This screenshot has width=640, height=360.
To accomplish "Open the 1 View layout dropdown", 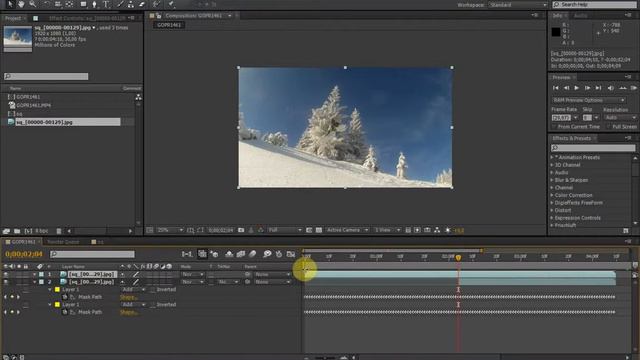I will (x=387, y=230).
